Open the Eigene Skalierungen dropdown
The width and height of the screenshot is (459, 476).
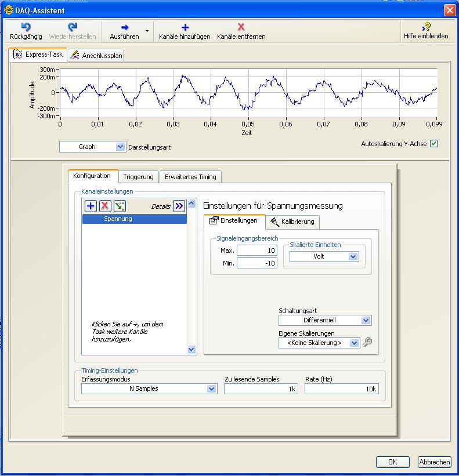point(319,343)
